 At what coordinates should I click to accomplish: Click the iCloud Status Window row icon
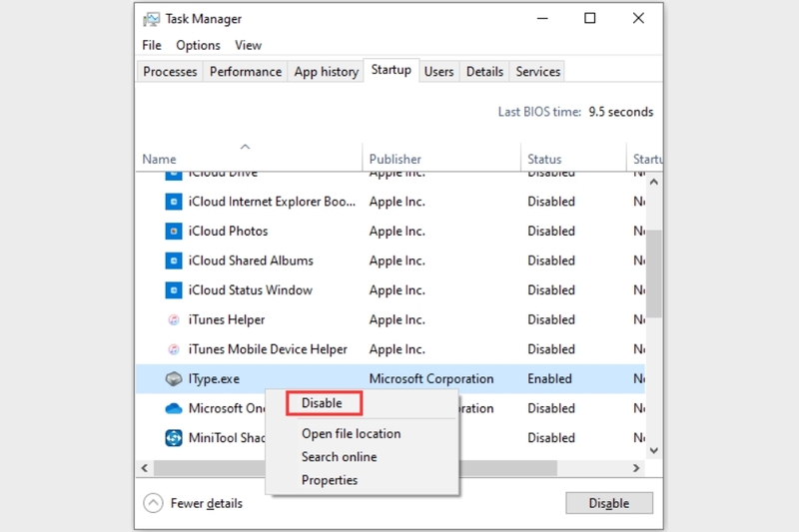(x=174, y=290)
